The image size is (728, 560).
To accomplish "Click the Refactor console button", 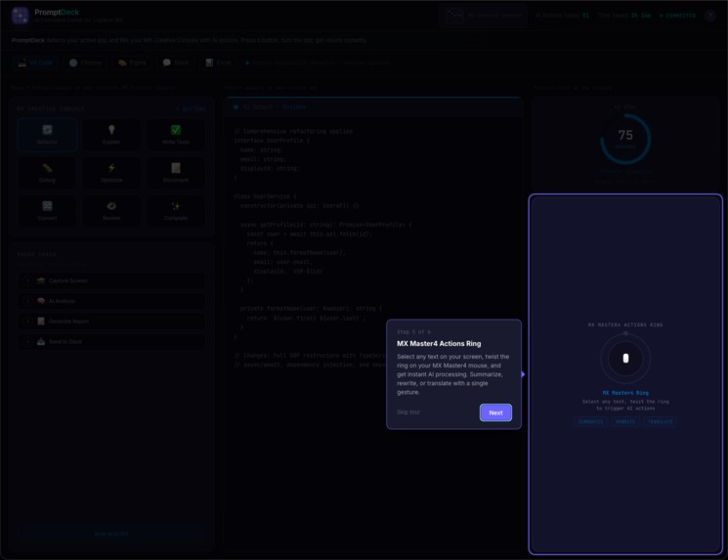I will pos(47,135).
